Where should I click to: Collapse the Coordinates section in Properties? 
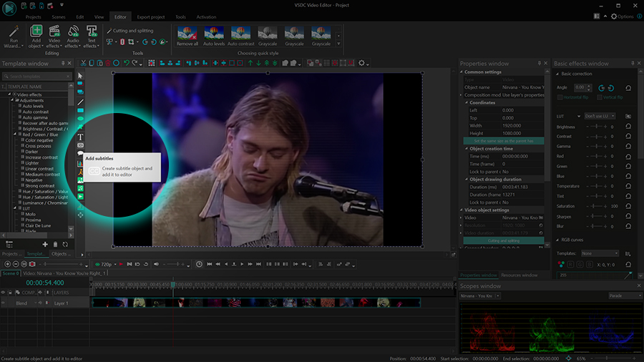coord(467,102)
